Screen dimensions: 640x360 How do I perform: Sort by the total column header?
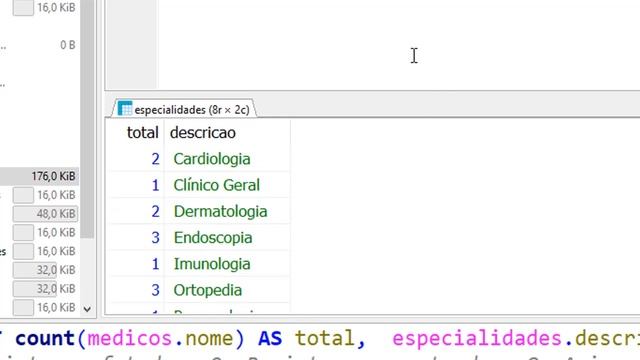[x=142, y=133]
